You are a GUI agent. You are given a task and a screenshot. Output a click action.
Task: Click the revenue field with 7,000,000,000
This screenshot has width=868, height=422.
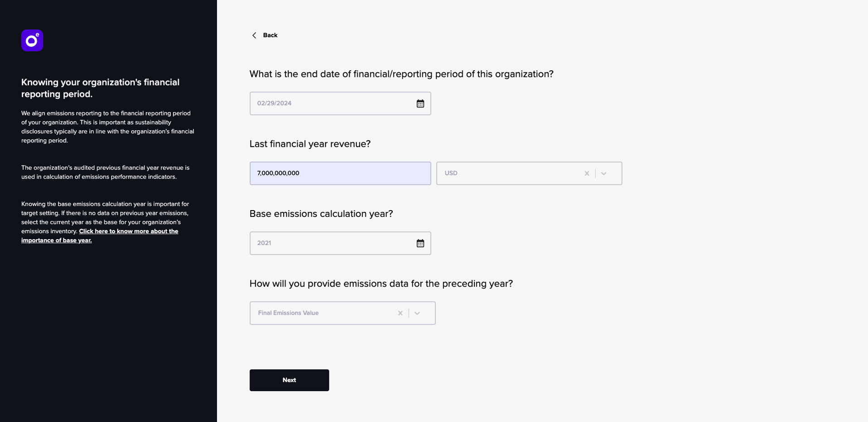pos(340,173)
